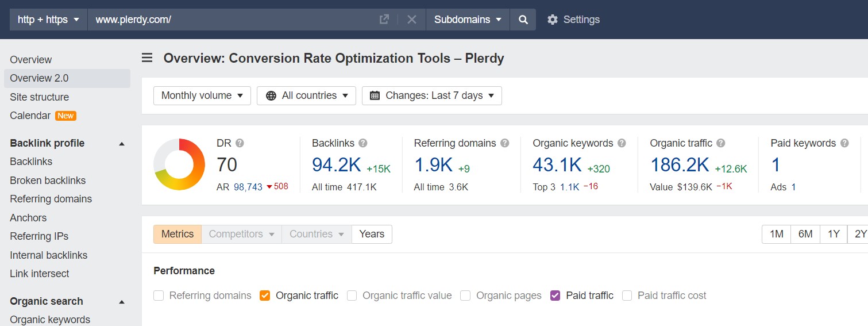This screenshot has width=868, height=326.
Task: Open Anchors sidebar item
Action: coord(28,218)
